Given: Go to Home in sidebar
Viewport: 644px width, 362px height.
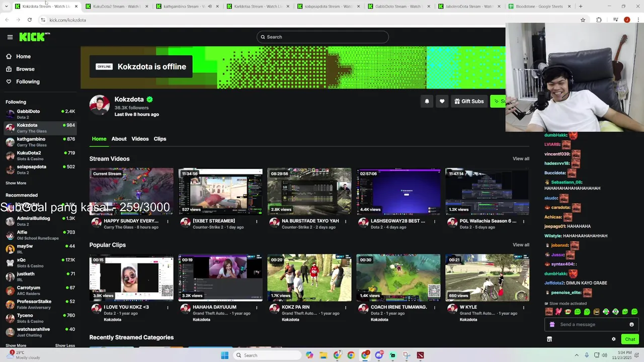Looking at the screenshot, I should (23, 56).
